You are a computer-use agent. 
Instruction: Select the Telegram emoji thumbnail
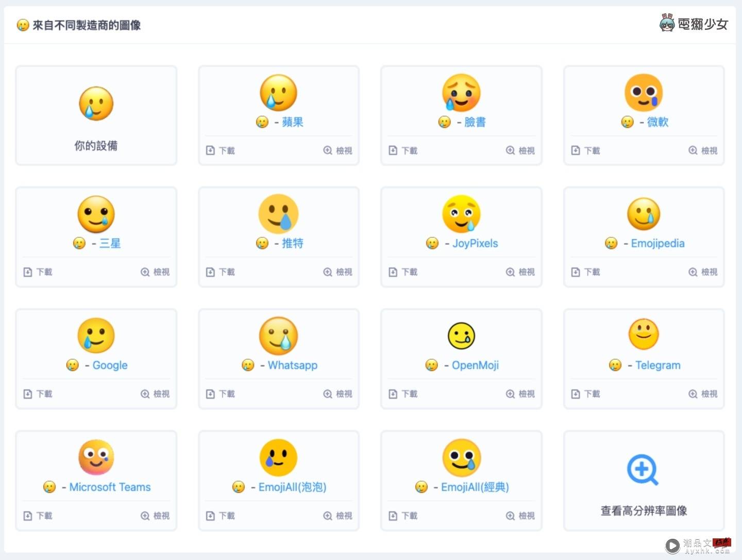(644, 334)
